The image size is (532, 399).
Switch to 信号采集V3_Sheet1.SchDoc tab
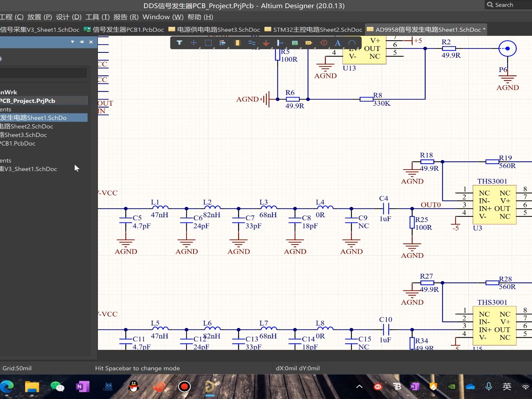(x=40, y=30)
